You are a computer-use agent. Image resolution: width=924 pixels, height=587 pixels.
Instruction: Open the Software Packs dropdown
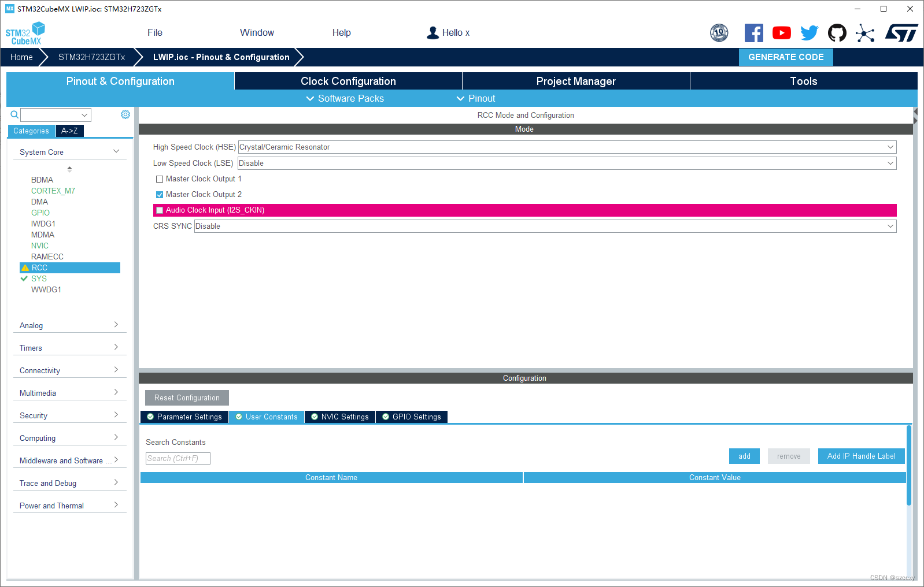tap(345, 99)
